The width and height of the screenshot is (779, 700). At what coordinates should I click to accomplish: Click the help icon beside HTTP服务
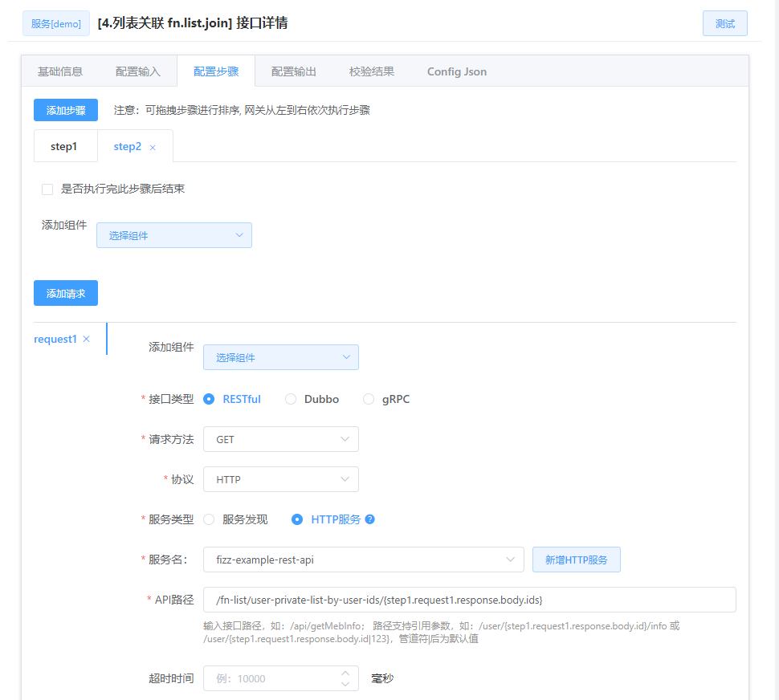click(370, 519)
